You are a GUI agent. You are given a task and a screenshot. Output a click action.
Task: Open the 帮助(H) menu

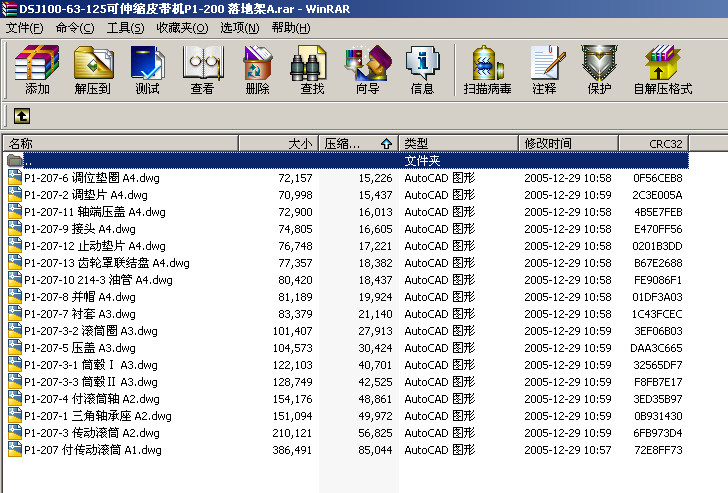click(291, 28)
